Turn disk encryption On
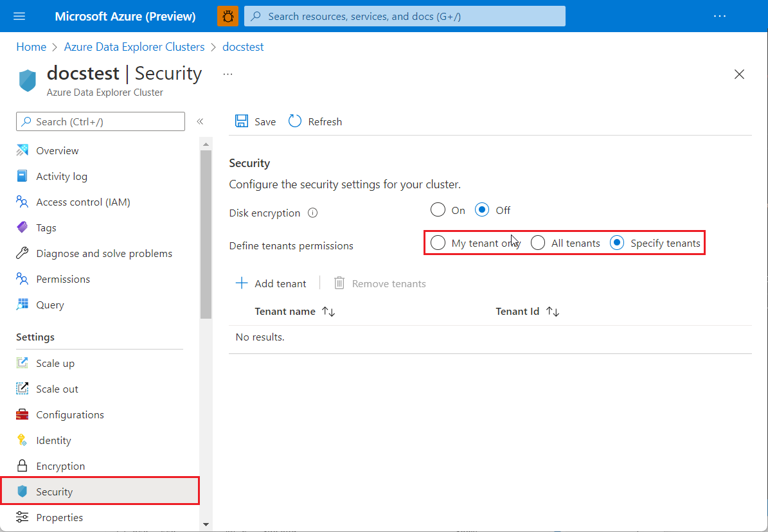Image resolution: width=768 pixels, height=532 pixels. click(438, 210)
